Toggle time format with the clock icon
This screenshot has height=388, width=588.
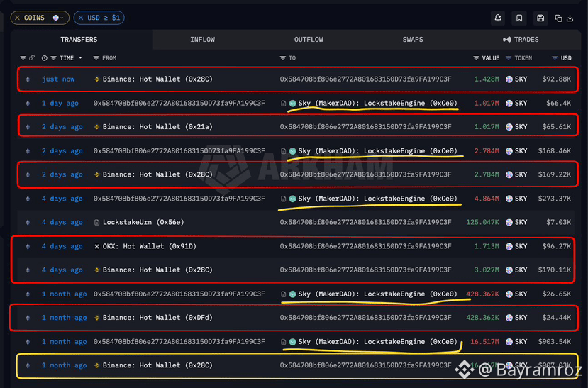tap(44, 58)
